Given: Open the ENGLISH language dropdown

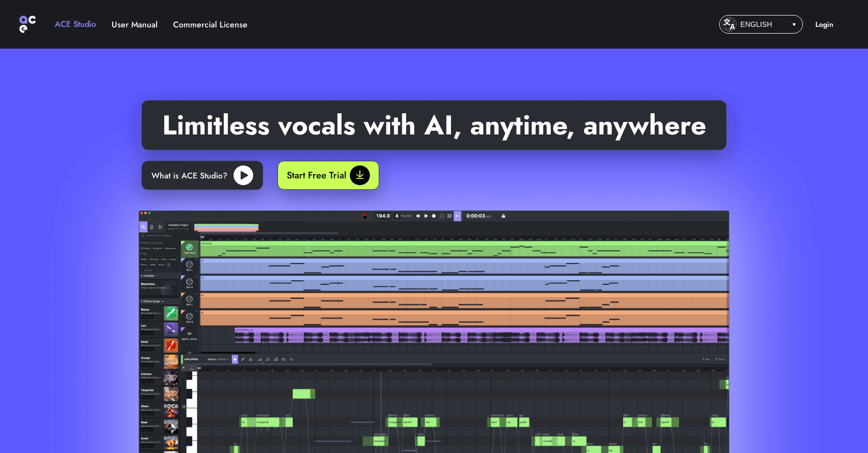Looking at the screenshot, I should pyautogui.click(x=761, y=24).
